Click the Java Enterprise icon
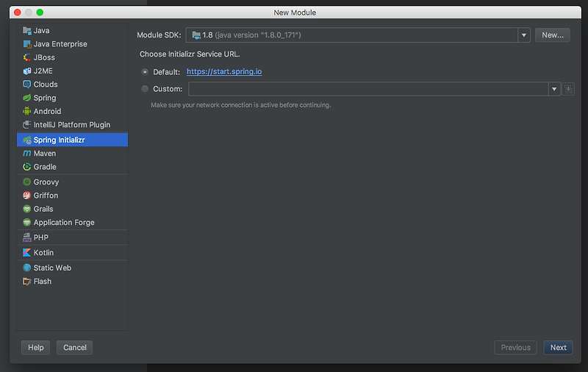 27,44
